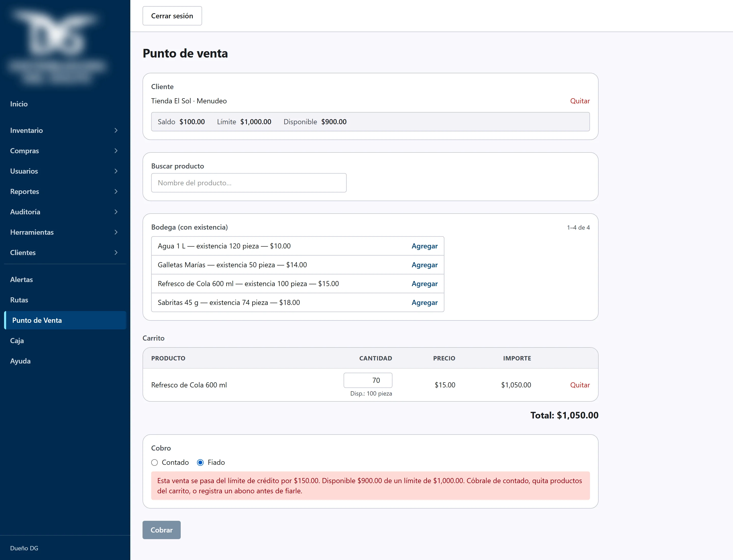Click the Límite $1,000.00 value
The width and height of the screenshot is (733, 560).
pos(256,122)
